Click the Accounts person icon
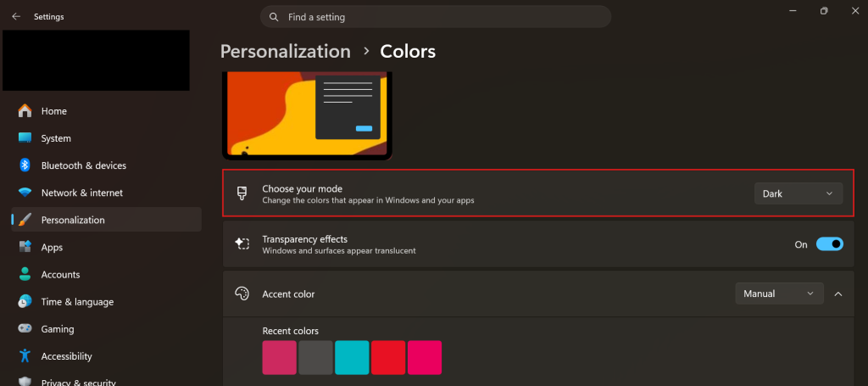868x386 pixels. click(x=25, y=274)
